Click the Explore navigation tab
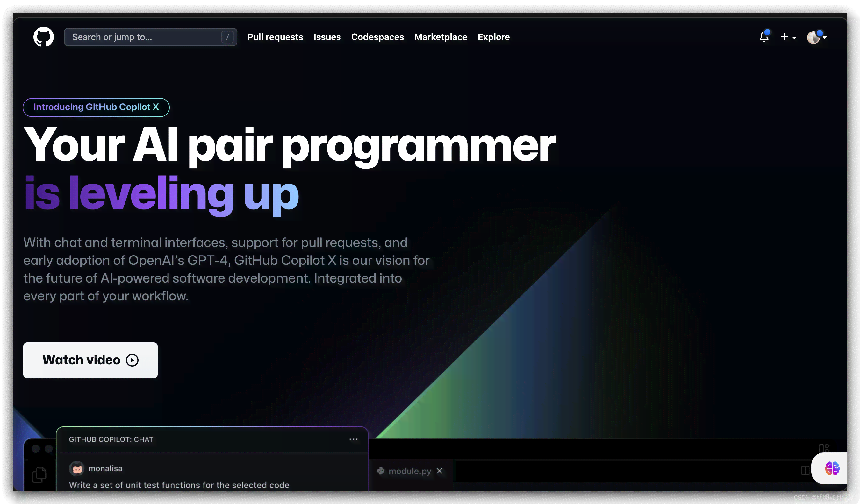The image size is (860, 504). 494,37
